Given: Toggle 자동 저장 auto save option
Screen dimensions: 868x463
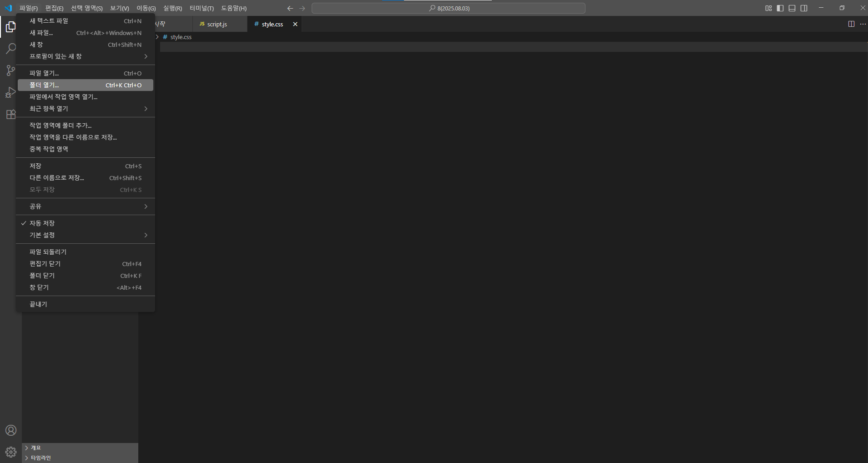Looking at the screenshot, I should pyautogui.click(x=86, y=223).
